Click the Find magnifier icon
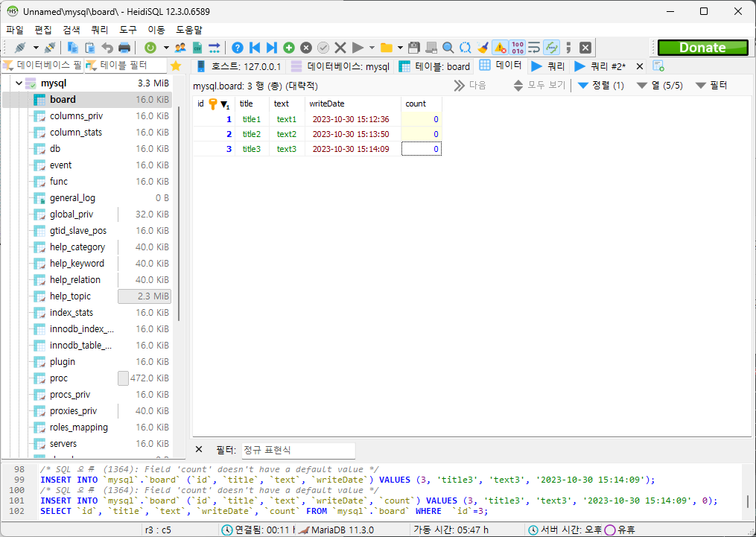The width and height of the screenshot is (756, 537). [448, 48]
